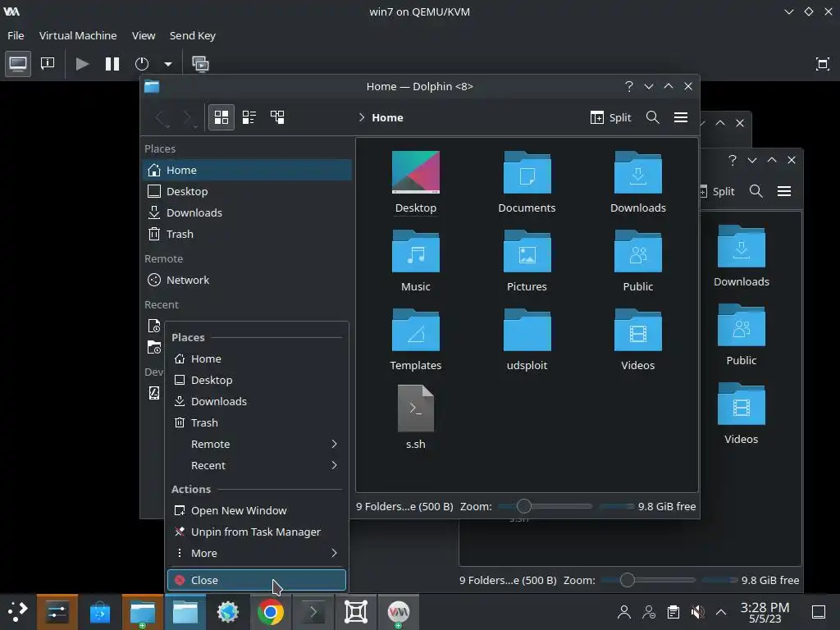Click Split in back Dolphin window

717,191
